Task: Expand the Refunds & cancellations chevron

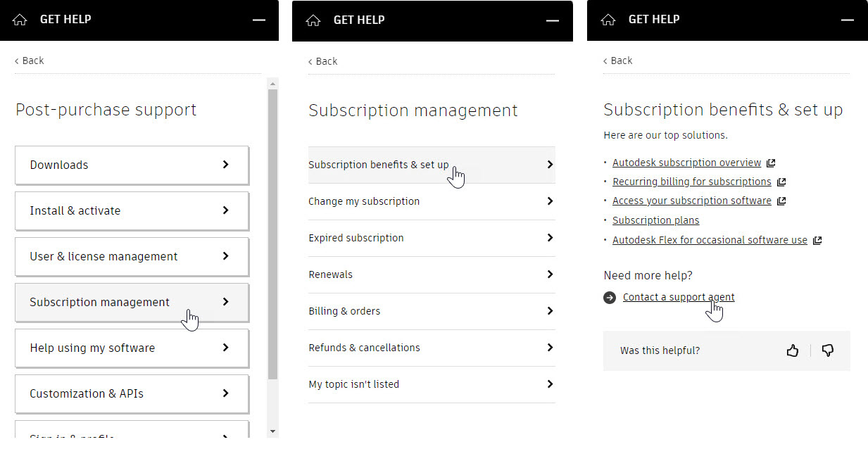Action: click(550, 348)
